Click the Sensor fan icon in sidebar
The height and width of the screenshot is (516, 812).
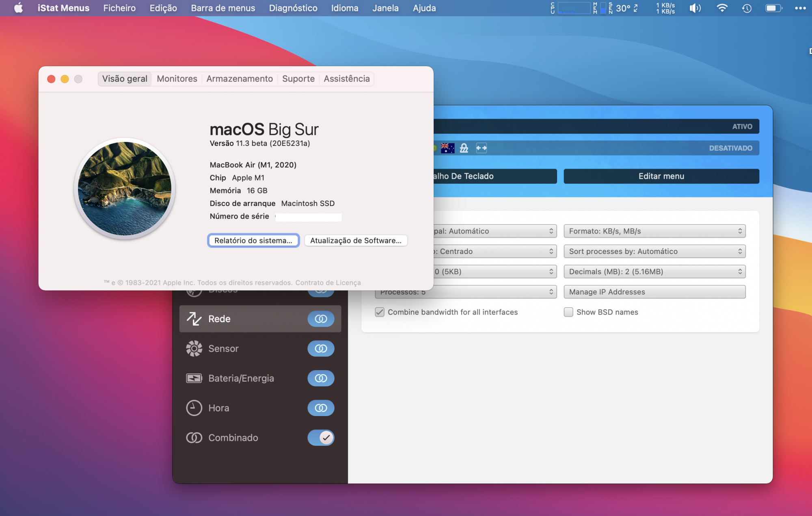(194, 349)
